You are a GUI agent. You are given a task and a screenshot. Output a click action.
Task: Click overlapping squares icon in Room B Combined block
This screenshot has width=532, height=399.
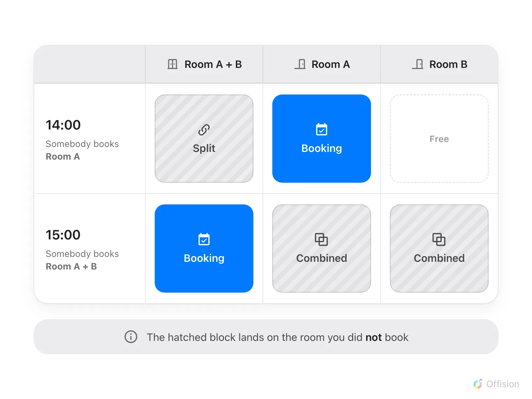point(439,239)
